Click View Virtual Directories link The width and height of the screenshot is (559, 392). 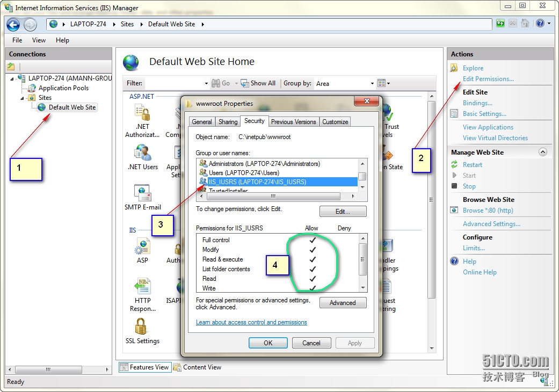pyautogui.click(x=495, y=138)
